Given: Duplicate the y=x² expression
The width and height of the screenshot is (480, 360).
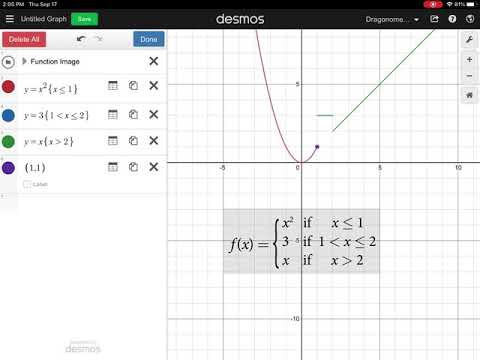Looking at the screenshot, I should 133,86.
